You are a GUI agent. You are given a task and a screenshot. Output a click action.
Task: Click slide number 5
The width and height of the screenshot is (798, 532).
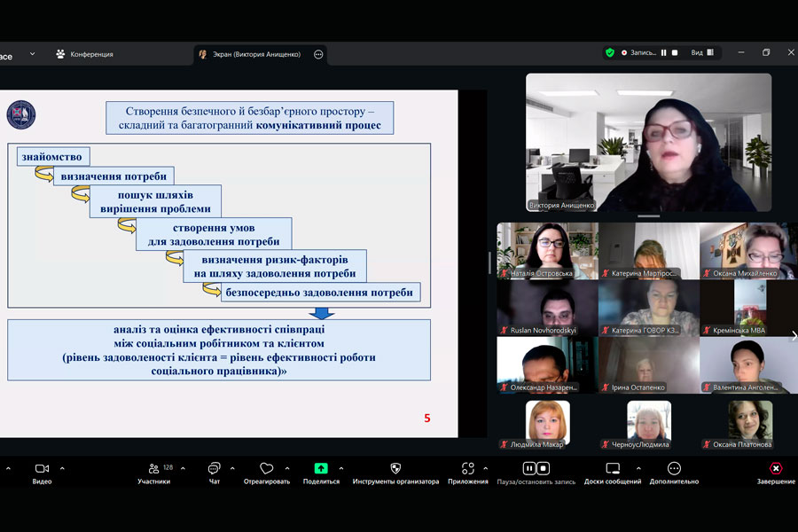pyautogui.click(x=427, y=418)
